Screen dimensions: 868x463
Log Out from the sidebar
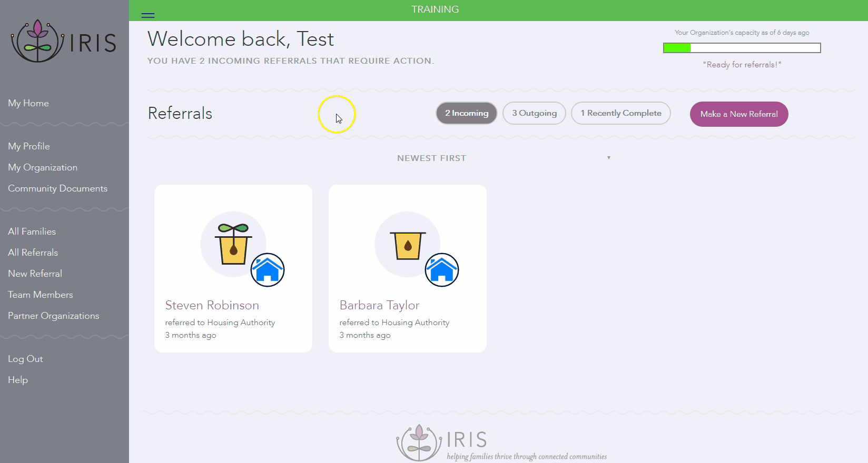[x=25, y=359]
